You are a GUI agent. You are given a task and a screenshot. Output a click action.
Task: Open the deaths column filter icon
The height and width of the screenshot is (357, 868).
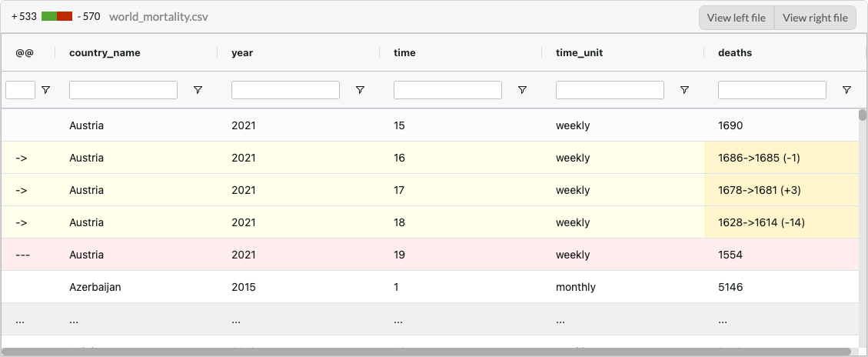[846, 91]
